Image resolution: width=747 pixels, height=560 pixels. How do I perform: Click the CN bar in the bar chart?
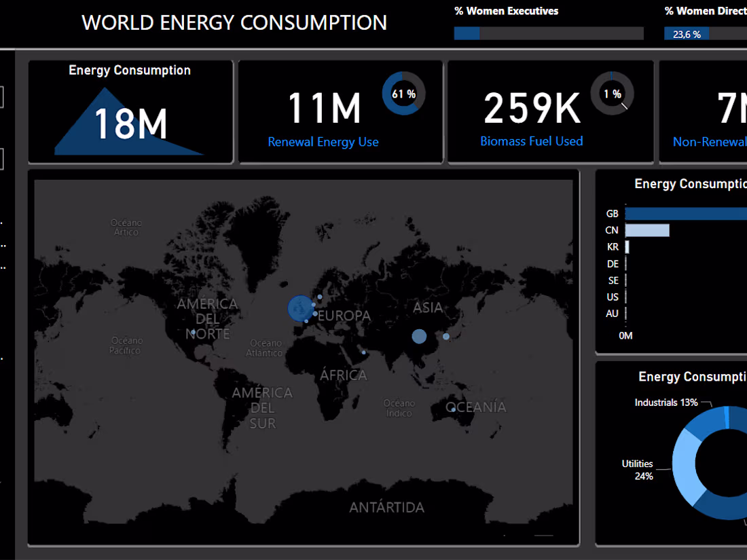pos(646,229)
